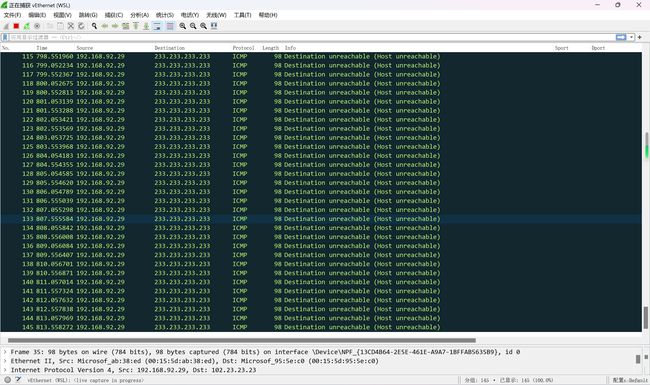This screenshot has width=650, height=385.
Task: Sort by the Source column header
Action: 85,48
